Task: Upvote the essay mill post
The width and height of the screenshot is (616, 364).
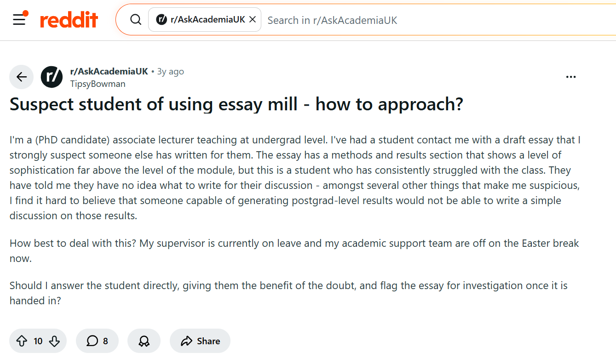Action: coord(22,341)
